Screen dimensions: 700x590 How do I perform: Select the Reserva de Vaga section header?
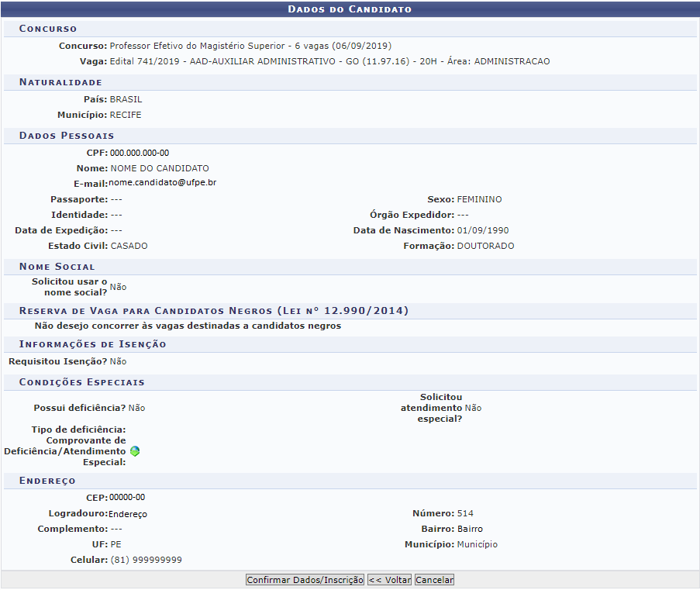click(x=213, y=311)
